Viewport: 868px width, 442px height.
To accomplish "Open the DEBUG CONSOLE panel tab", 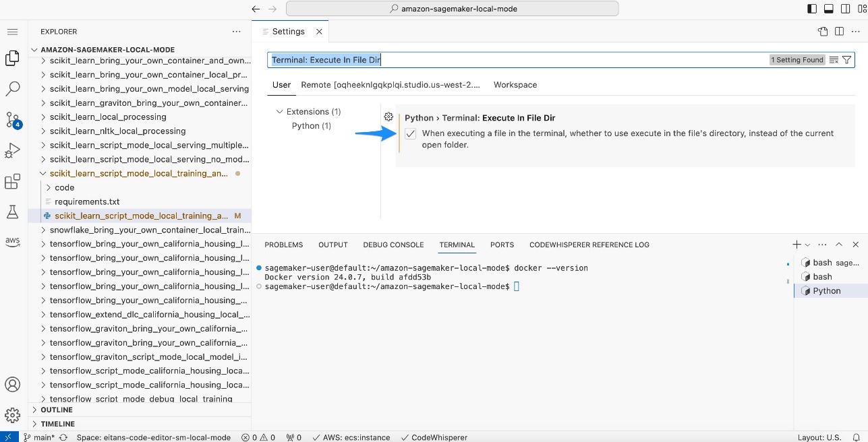I will 393,245.
